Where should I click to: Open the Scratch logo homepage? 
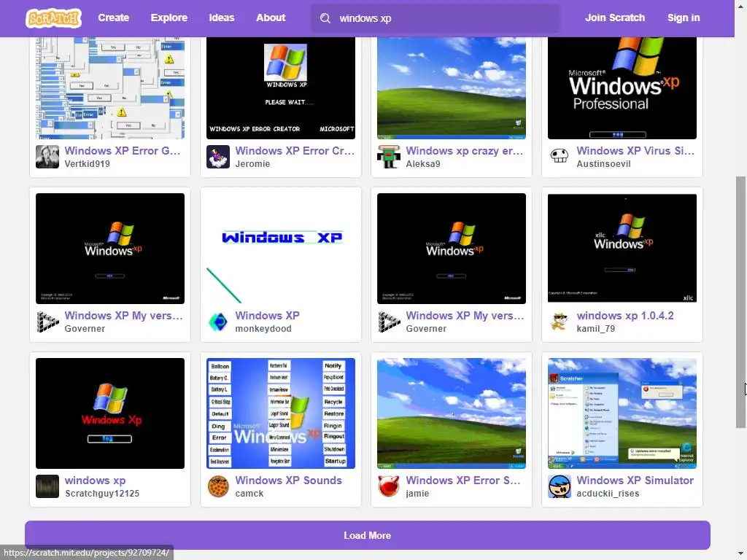53,18
